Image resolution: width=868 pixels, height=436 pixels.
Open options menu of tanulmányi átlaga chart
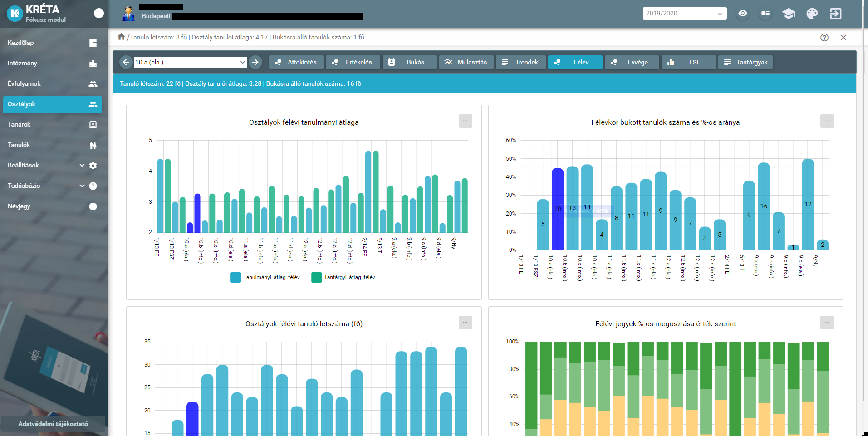click(465, 121)
